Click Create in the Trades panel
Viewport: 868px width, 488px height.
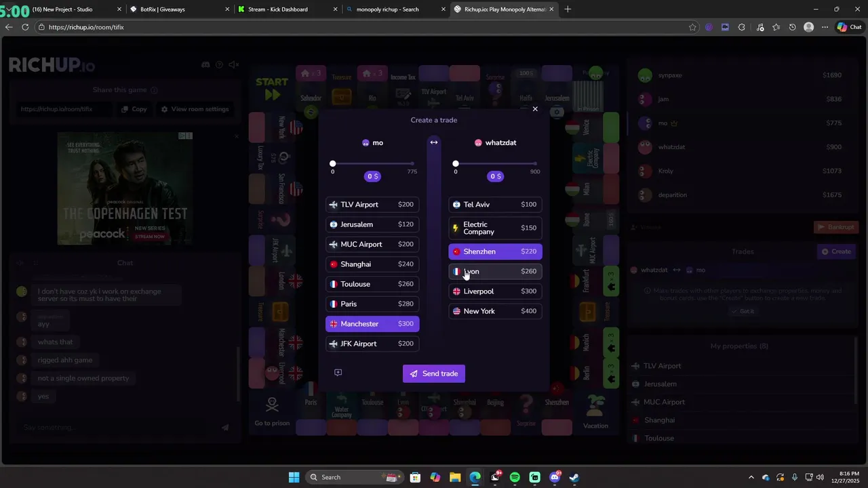point(836,251)
